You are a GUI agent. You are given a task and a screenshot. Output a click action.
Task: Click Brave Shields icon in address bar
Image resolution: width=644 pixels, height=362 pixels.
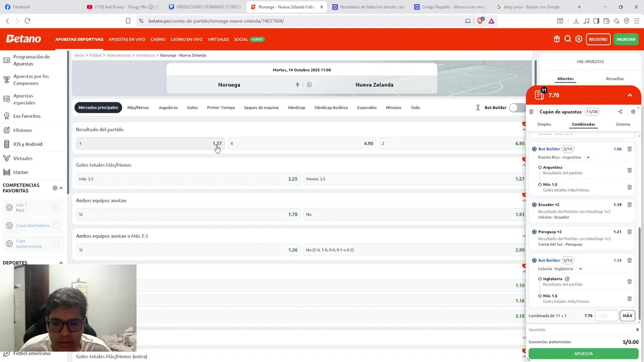point(480,21)
